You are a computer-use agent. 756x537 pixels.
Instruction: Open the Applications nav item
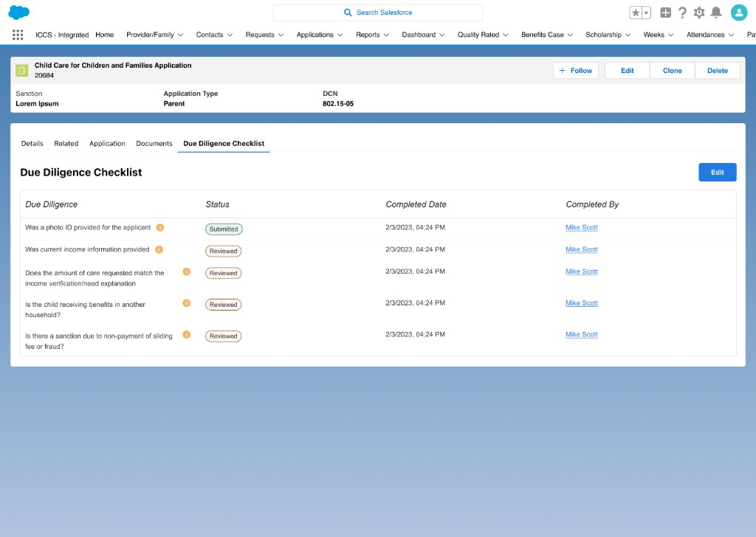click(315, 35)
